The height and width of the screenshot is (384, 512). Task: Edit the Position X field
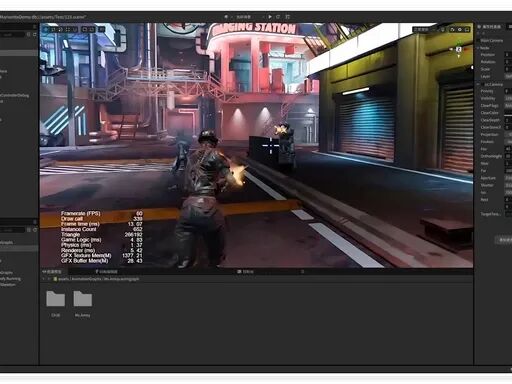[x=508, y=55]
